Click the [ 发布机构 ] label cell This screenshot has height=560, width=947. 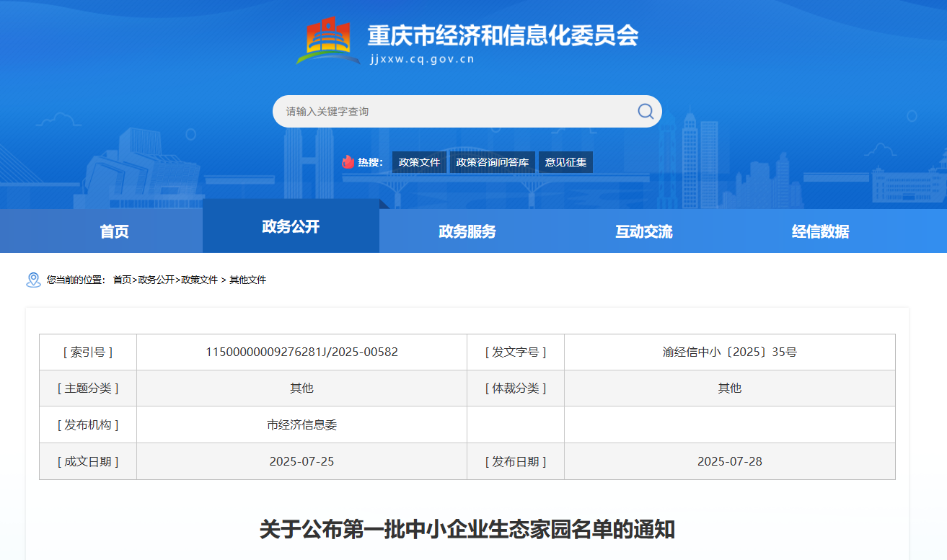[88, 425]
